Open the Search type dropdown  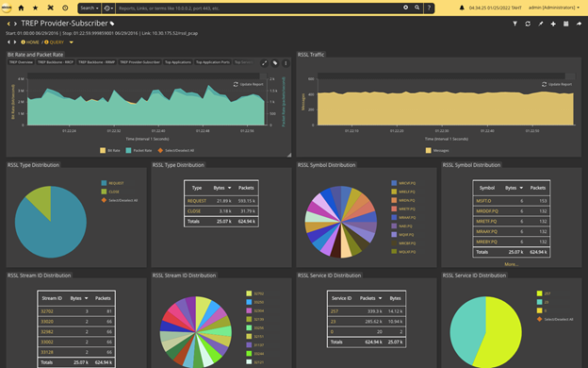click(x=90, y=8)
